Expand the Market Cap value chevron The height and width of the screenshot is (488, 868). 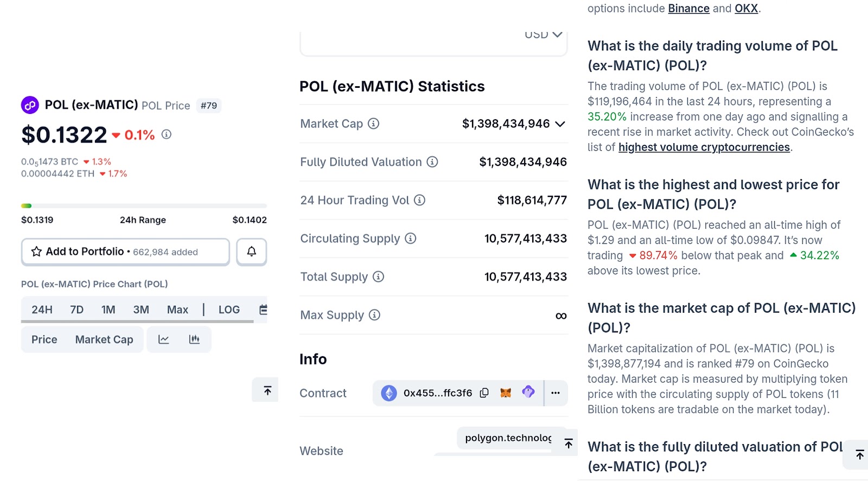(560, 124)
